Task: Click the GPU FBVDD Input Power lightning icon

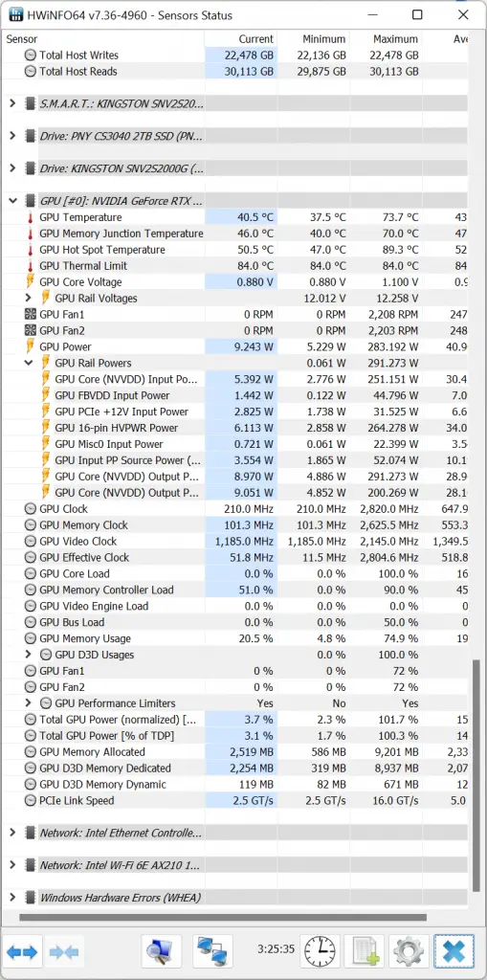Action: pos(46,395)
